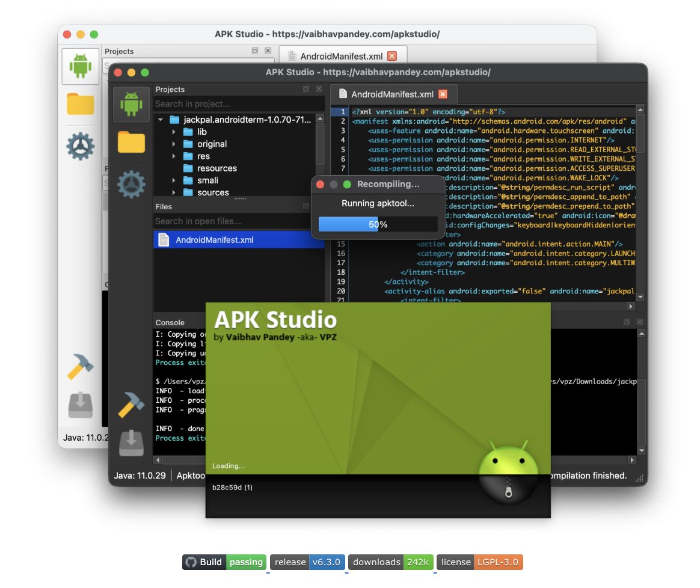Switch to AndroidManifest.xml tab in the dark window
Screen dimensions: 700x588
click(x=393, y=94)
